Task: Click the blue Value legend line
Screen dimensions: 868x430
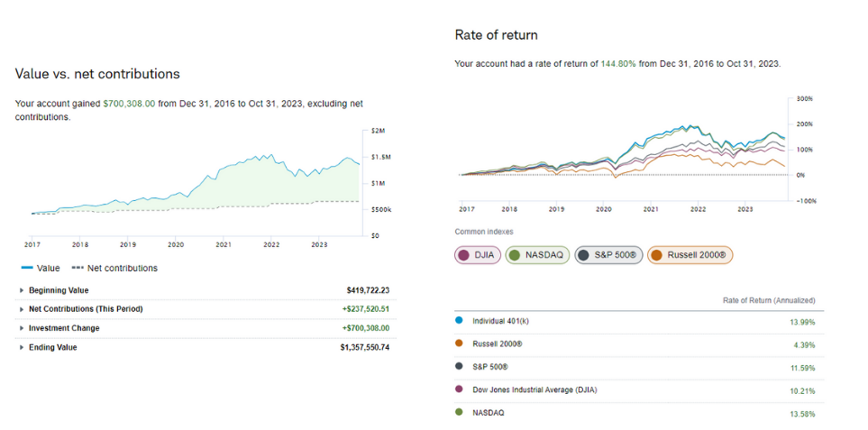Action: click(x=27, y=268)
